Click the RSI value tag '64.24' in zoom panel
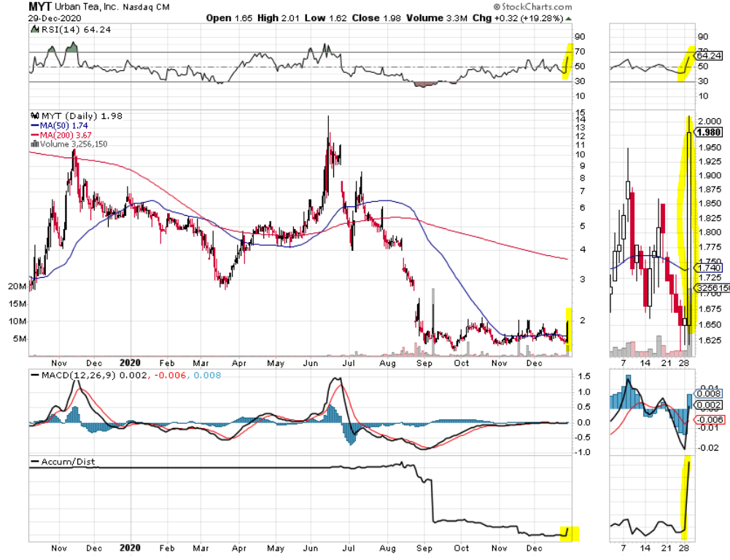This screenshot has width=730, height=560. click(x=709, y=56)
